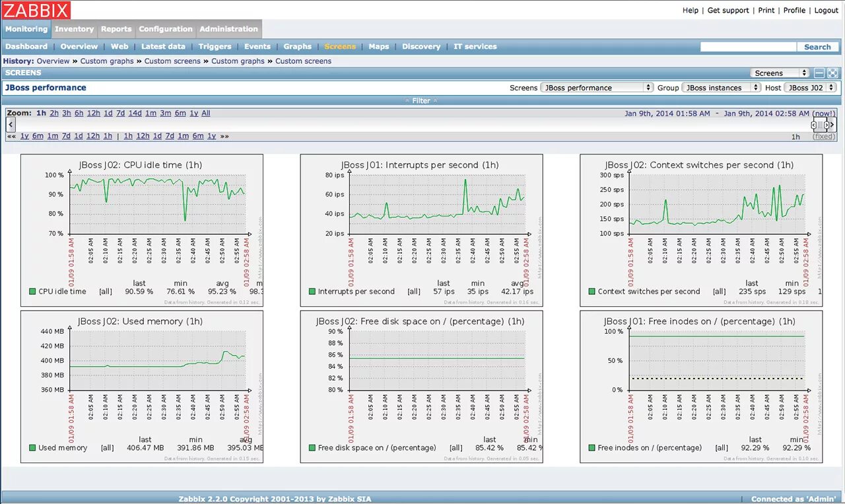
Task: Set zoom to 3h
Action: coord(67,113)
